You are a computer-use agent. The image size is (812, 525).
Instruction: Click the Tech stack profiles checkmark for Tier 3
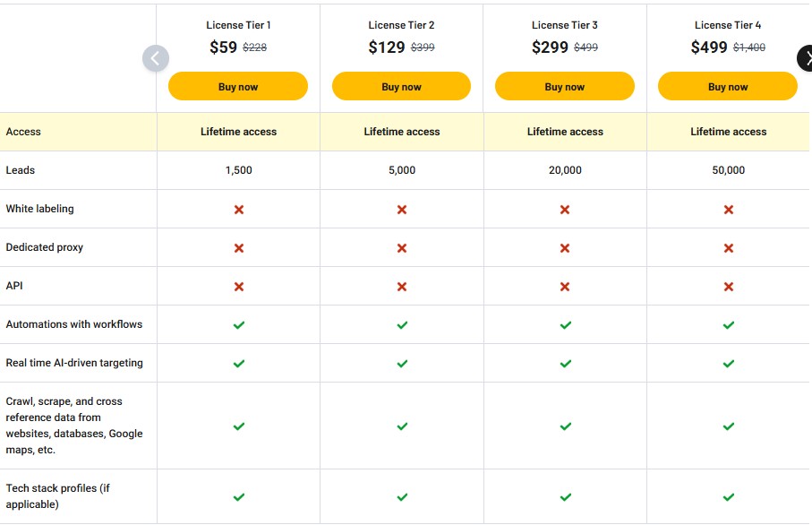click(x=566, y=497)
